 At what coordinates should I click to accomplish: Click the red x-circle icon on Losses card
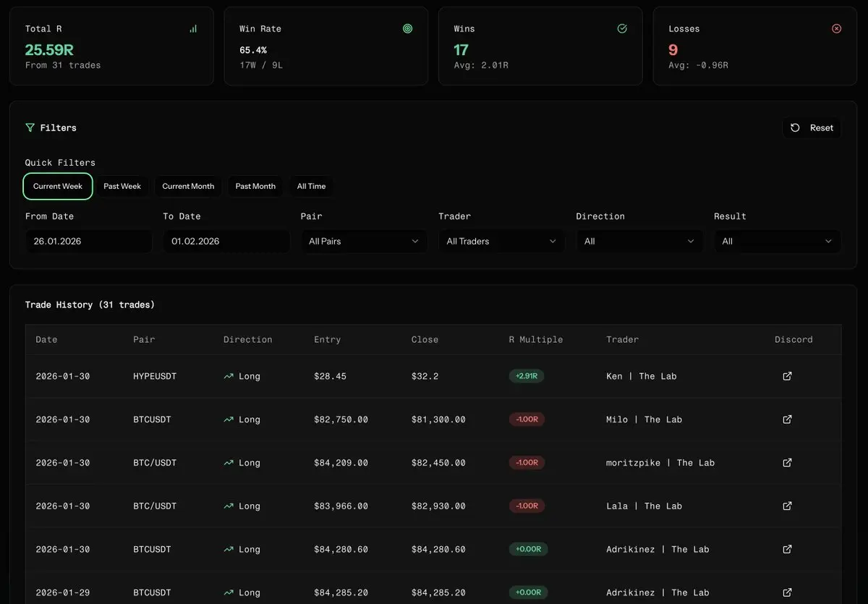(837, 29)
